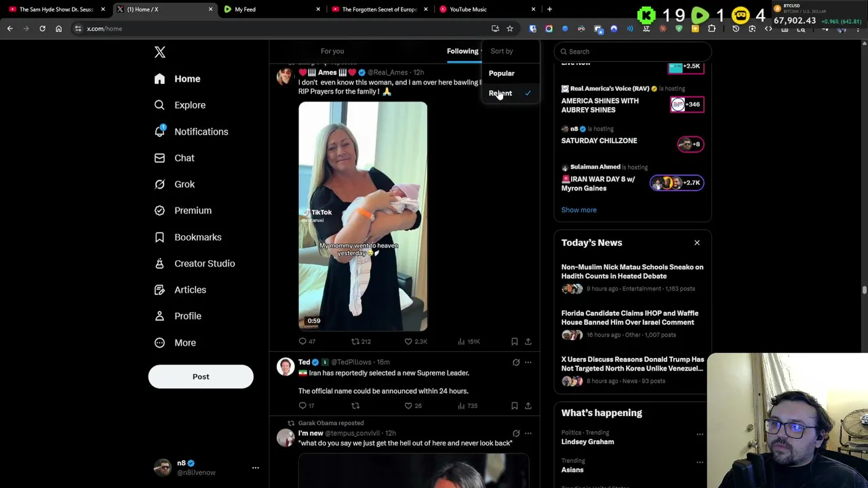
Task: Open options for Asians trend
Action: coord(700,463)
